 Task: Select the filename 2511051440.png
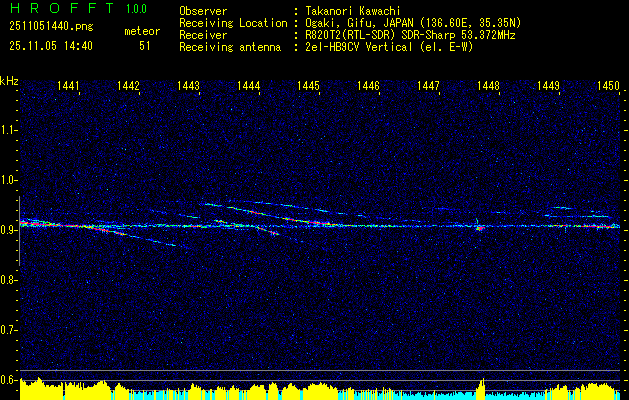(51, 27)
